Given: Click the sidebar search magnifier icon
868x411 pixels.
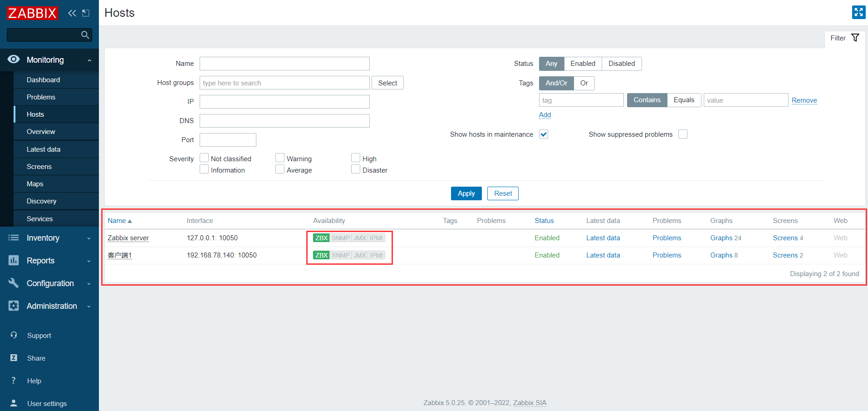Looking at the screenshot, I should [x=85, y=35].
